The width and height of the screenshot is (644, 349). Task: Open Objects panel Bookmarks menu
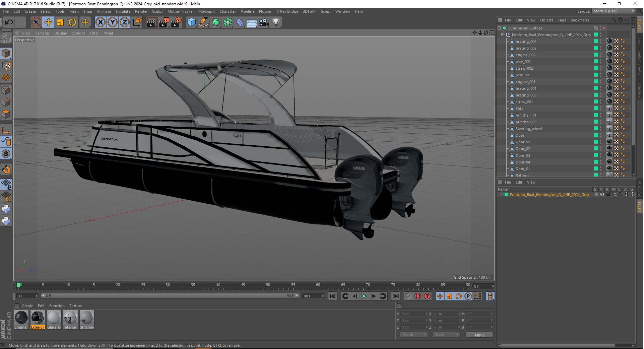pos(580,20)
